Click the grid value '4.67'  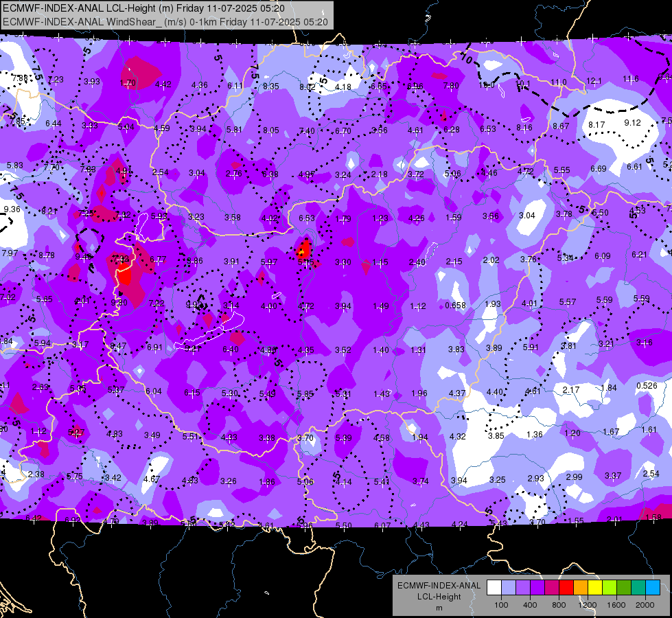click(151, 479)
